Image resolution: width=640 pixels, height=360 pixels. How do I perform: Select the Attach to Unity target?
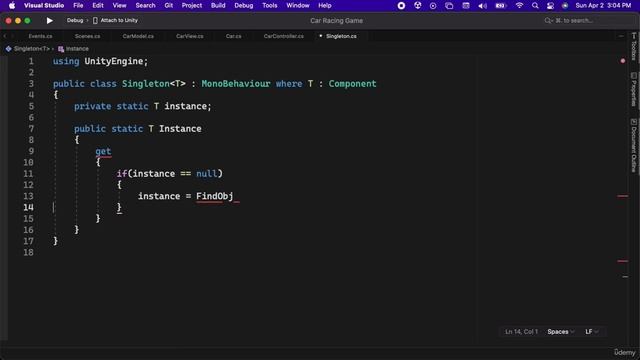click(116, 20)
